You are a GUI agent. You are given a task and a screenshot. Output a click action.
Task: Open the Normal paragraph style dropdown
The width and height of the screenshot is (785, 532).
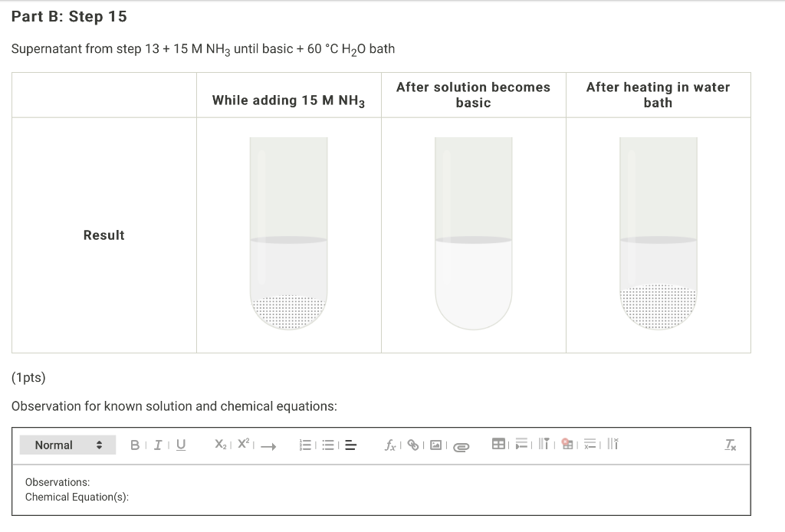coord(67,445)
